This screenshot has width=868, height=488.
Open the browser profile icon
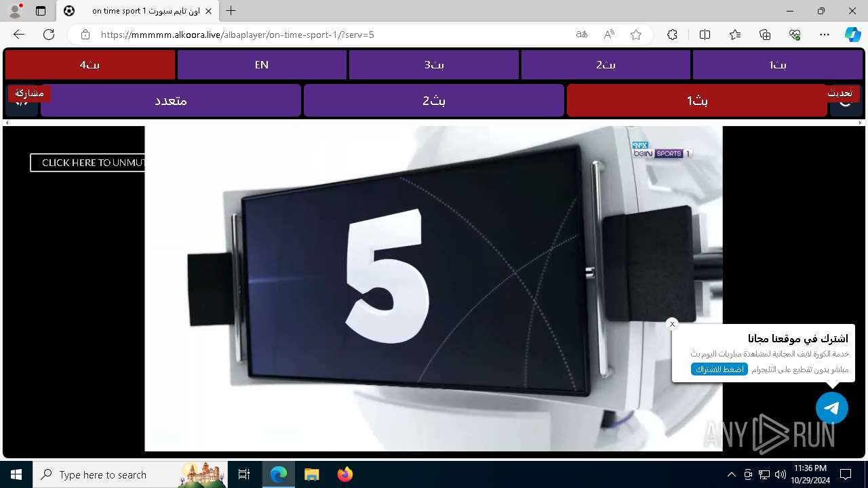pyautogui.click(x=15, y=11)
